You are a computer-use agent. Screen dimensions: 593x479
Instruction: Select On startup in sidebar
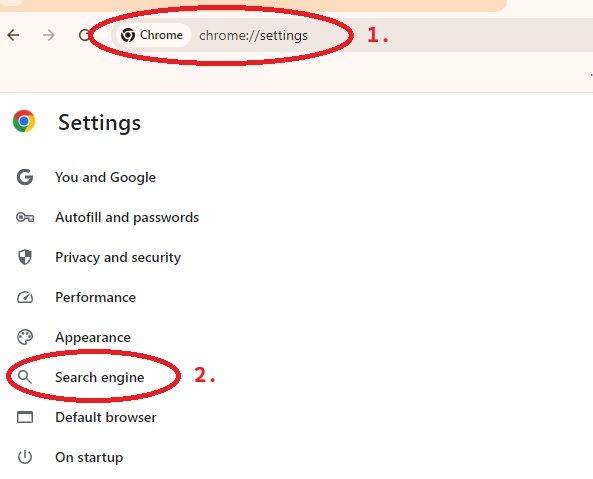click(89, 457)
